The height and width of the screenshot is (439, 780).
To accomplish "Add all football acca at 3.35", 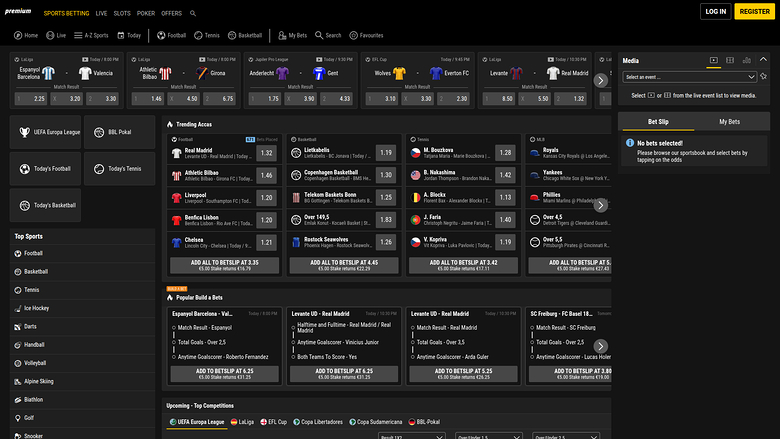I will click(x=224, y=265).
